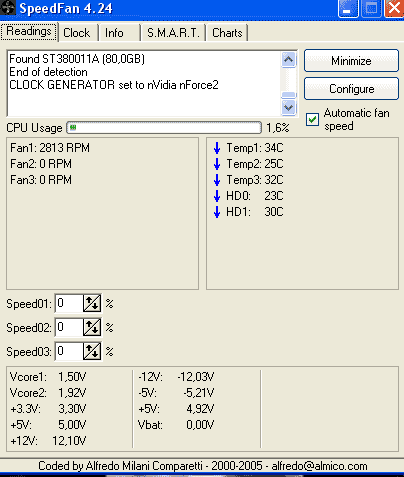Click the -12V -12,03V reading
The height and width of the screenshot is (477, 404).
pyautogui.click(x=176, y=377)
